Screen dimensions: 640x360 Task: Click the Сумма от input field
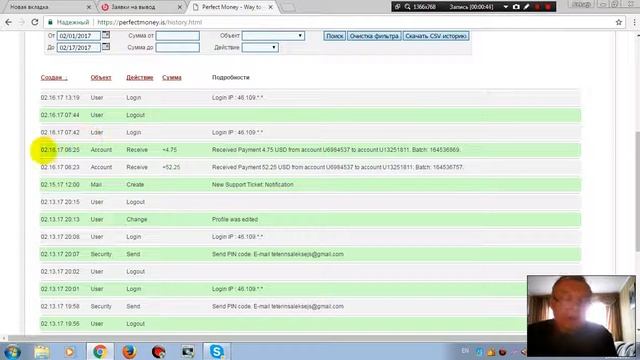(x=178, y=36)
